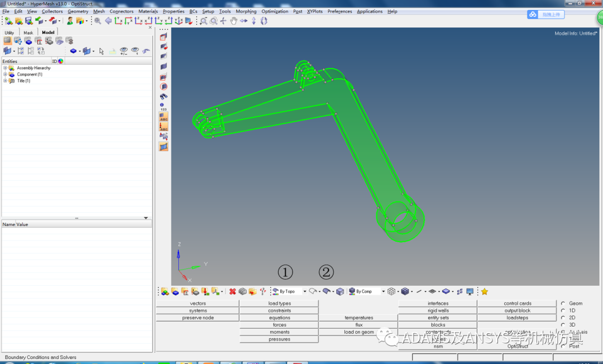The height and width of the screenshot is (364, 603).
Task: Click the constraints panel button
Action: pos(279,310)
